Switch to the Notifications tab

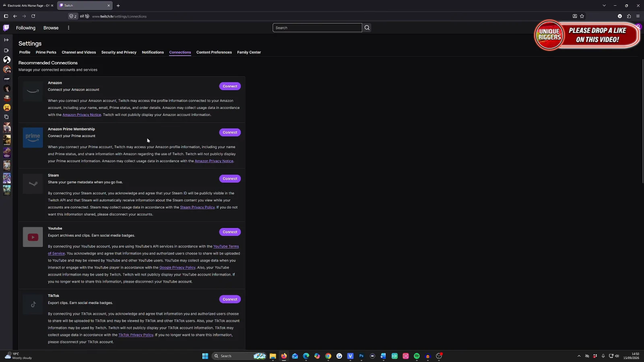pos(153,52)
